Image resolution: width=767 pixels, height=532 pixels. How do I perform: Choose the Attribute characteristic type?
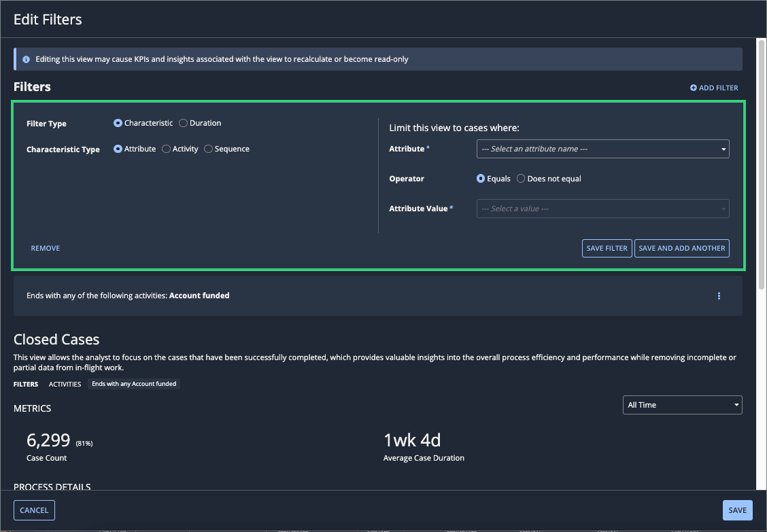pyautogui.click(x=118, y=149)
